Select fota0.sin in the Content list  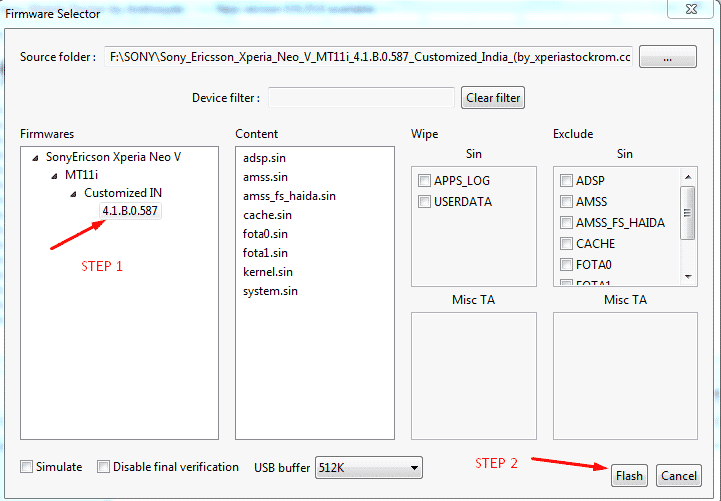pos(265,234)
